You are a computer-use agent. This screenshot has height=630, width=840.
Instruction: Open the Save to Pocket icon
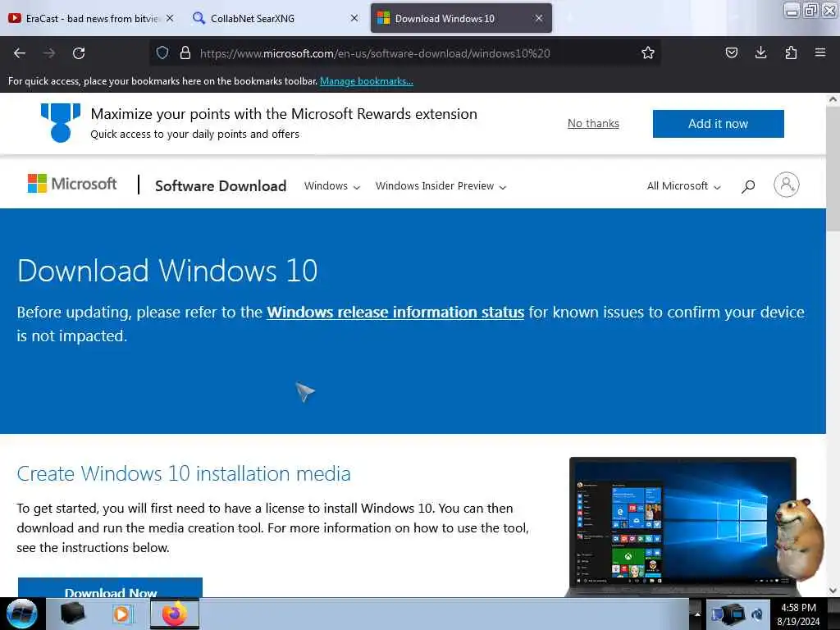[731, 52]
